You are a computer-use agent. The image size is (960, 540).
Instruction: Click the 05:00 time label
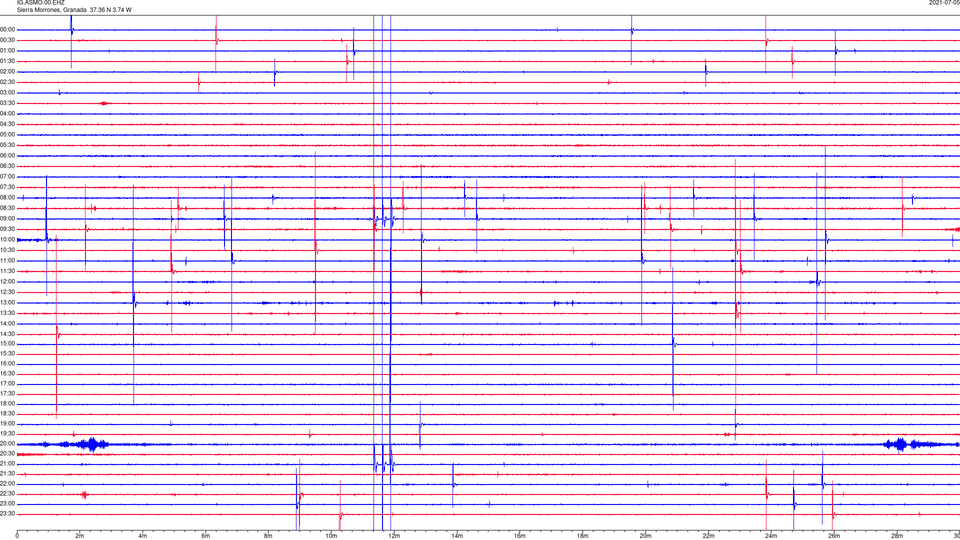[x=8, y=134]
